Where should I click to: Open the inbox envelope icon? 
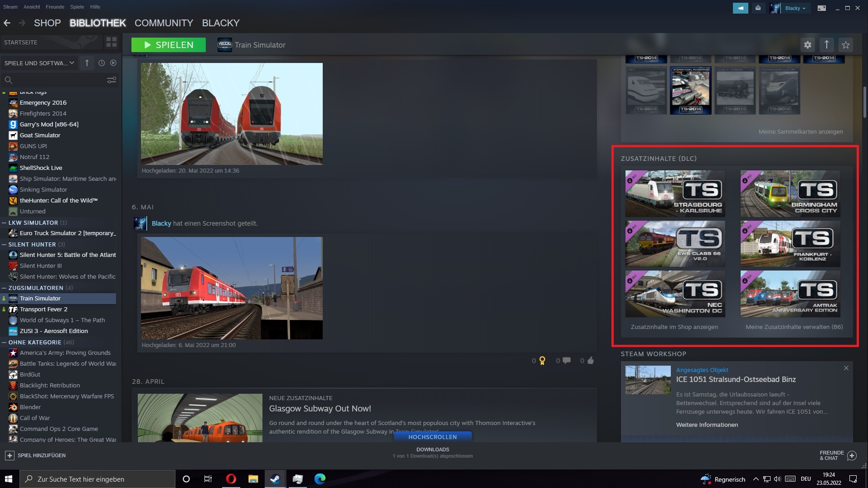click(x=758, y=8)
